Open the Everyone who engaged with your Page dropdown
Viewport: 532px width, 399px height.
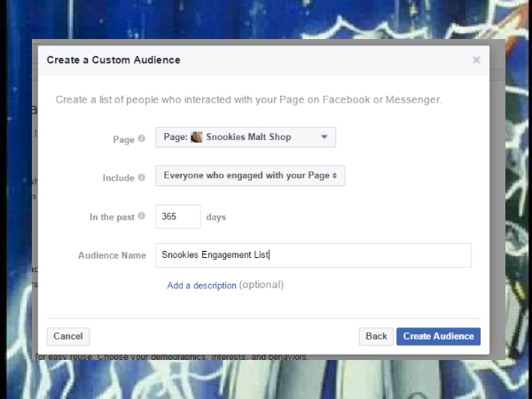[250, 176]
